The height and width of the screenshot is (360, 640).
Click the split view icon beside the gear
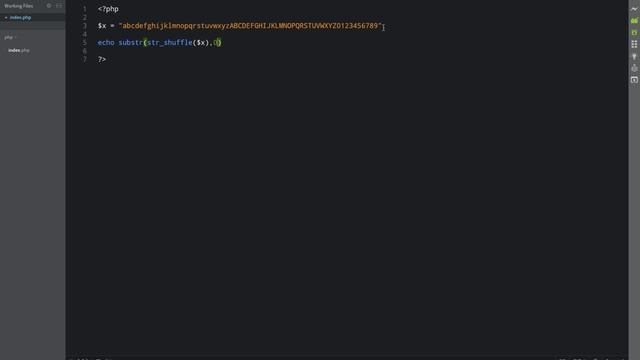tap(59, 6)
